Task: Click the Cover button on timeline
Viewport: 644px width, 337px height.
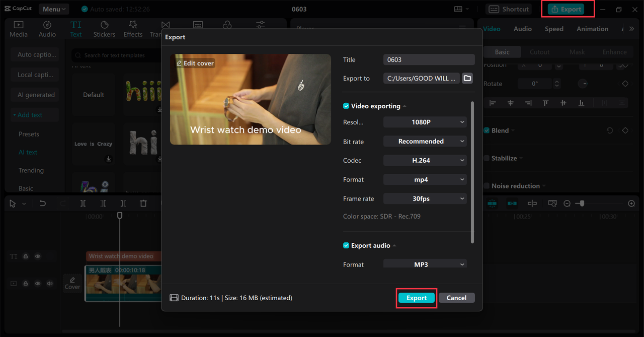Action: pyautogui.click(x=72, y=283)
